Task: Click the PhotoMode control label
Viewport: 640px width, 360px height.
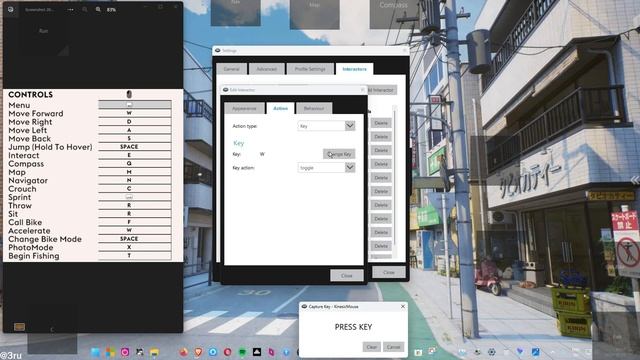Action: (x=31, y=247)
